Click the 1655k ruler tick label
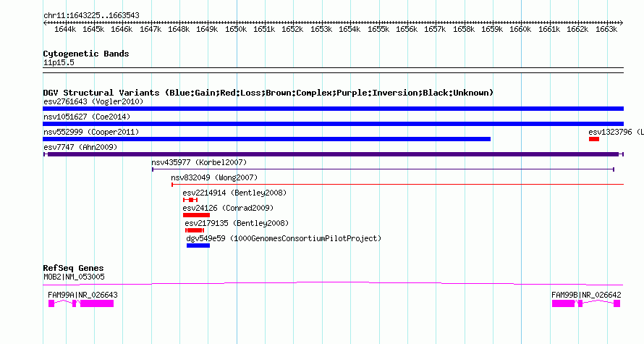This screenshot has height=344, width=644. click(x=378, y=30)
